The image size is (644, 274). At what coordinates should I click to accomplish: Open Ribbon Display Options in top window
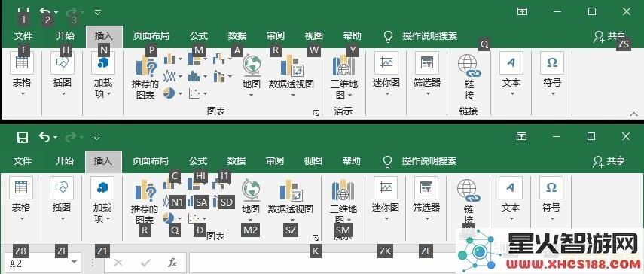(522, 11)
